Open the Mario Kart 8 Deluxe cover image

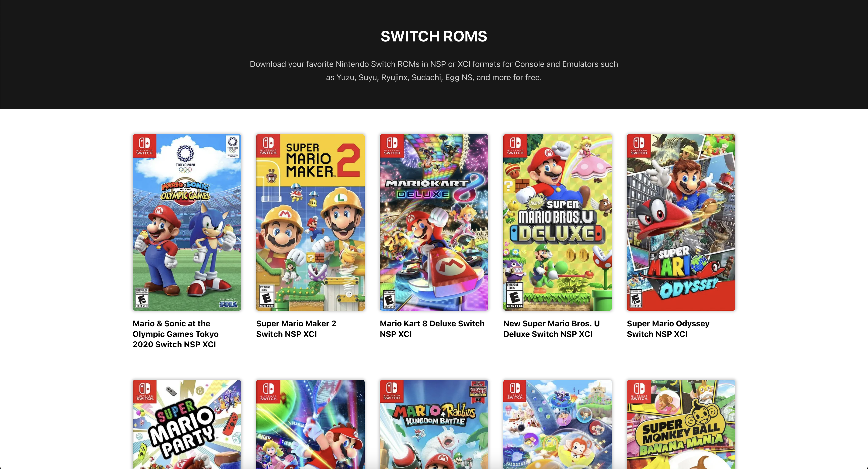pos(434,222)
